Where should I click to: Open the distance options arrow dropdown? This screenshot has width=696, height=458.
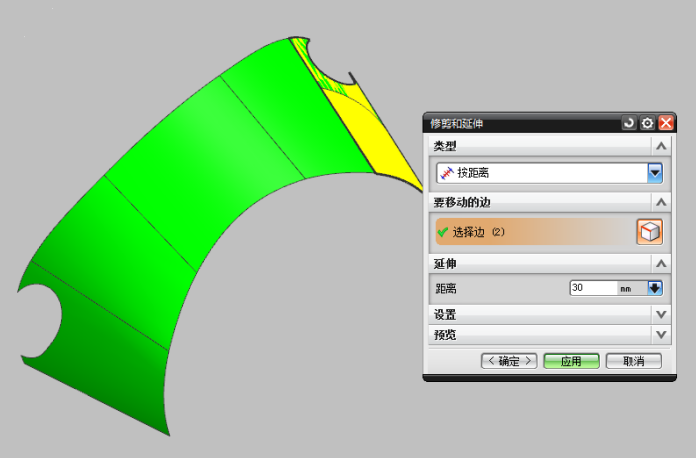(x=655, y=288)
